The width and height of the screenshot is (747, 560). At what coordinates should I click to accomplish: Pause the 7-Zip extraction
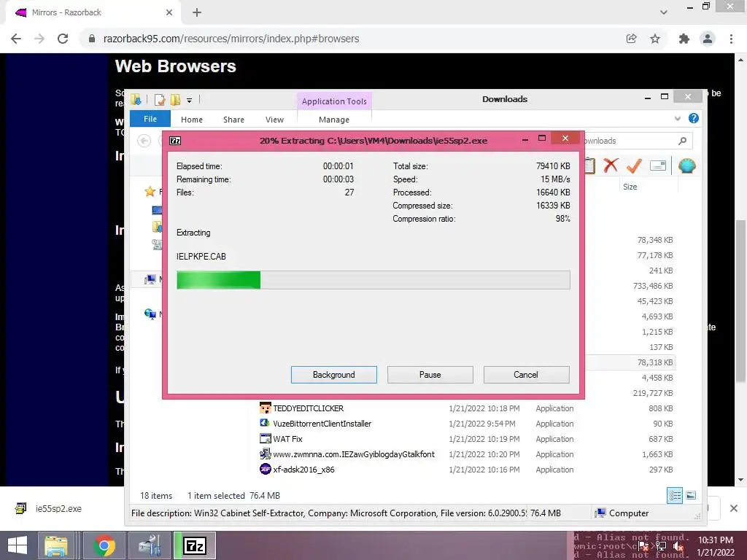[x=430, y=375]
